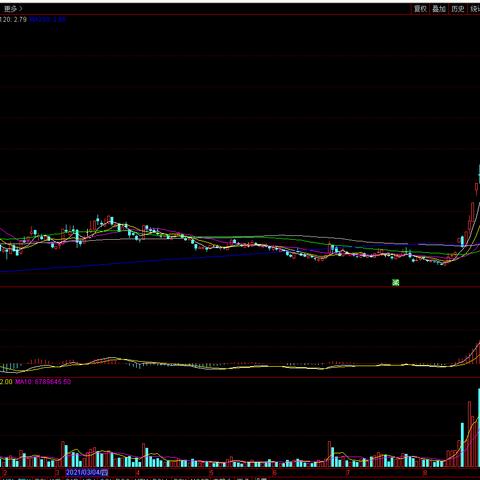Select month 5 on the time axis
The width and height of the screenshot is (480, 480).
tap(211, 472)
